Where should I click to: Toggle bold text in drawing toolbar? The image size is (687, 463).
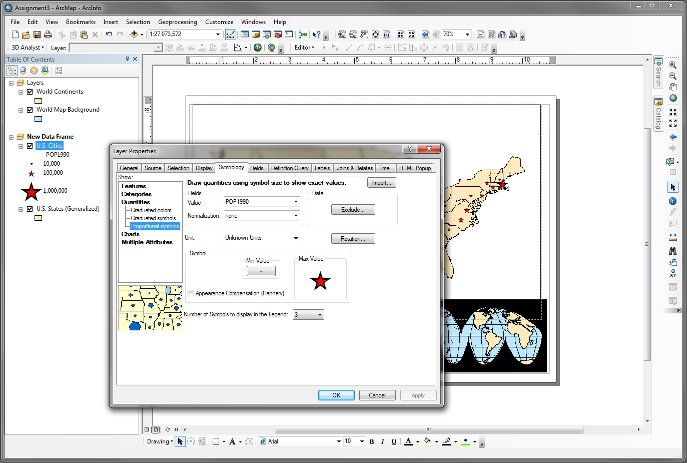tap(372, 442)
